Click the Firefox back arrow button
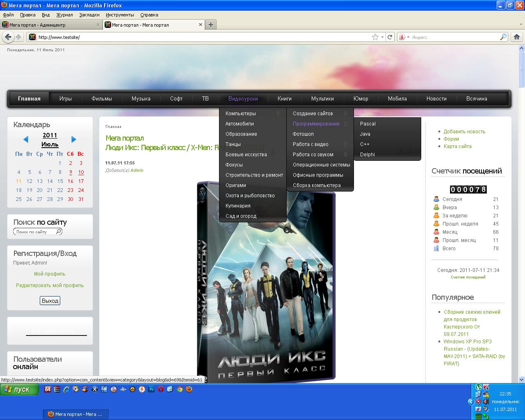Viewport: 525px width, 420px height. pyautogui.click(x=8, y=37)
